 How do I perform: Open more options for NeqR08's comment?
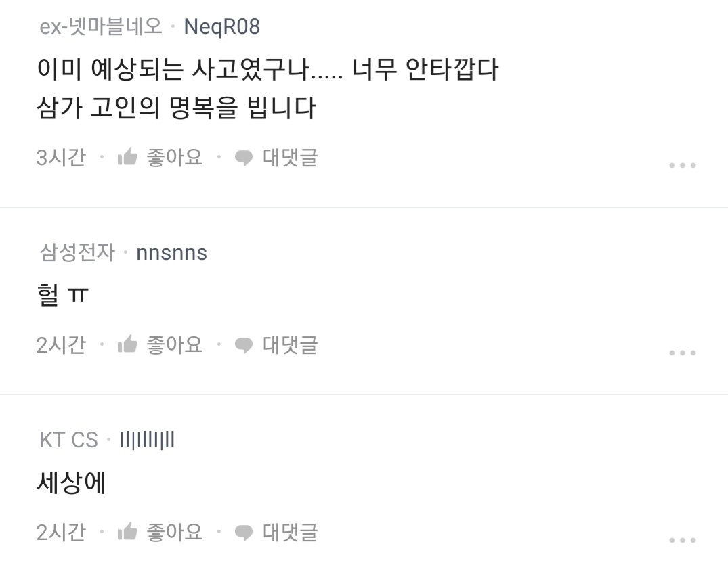point(682,165)
